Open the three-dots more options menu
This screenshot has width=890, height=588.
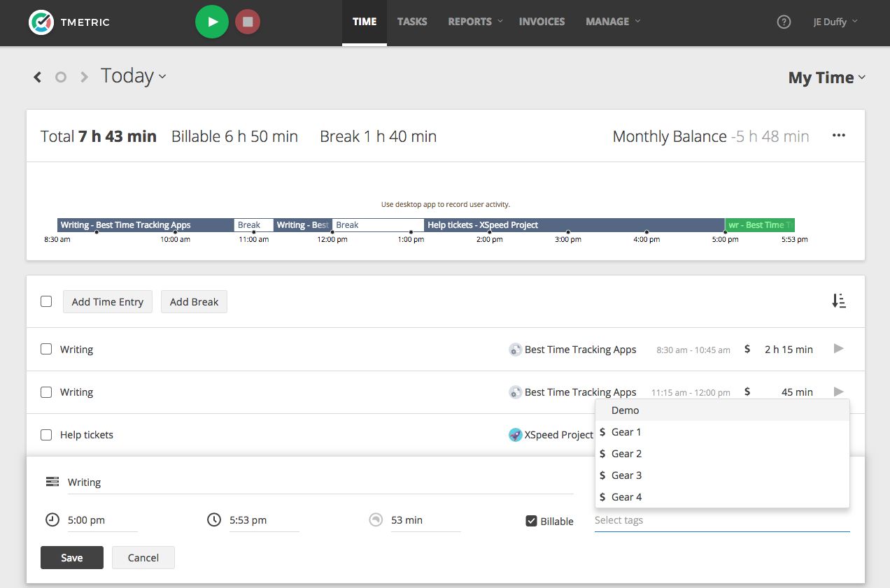(x=838, y=136)
